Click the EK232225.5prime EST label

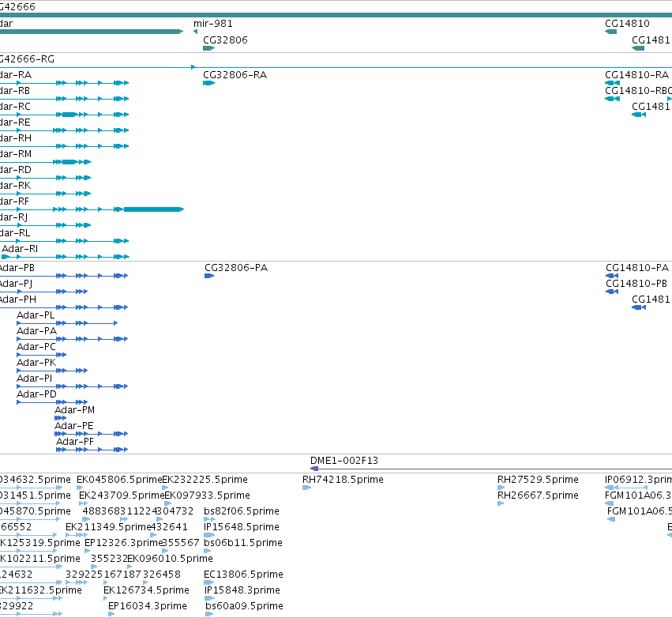click(205, 480)
